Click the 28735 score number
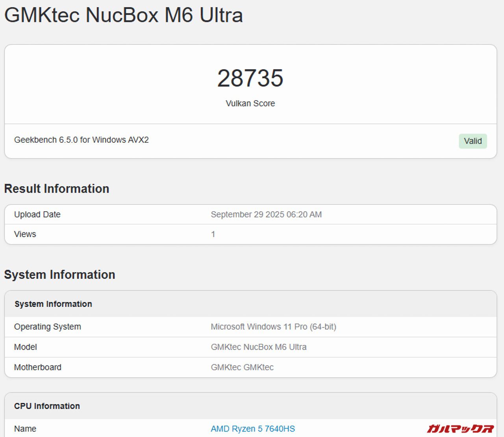 tap(250, 78)
